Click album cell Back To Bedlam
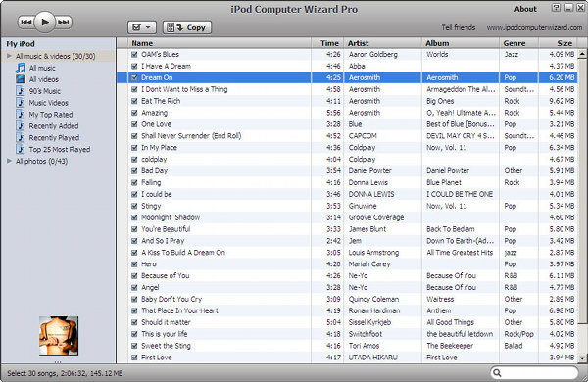The height and width of the screenshot is (382, 588). [x=451, y=229]
